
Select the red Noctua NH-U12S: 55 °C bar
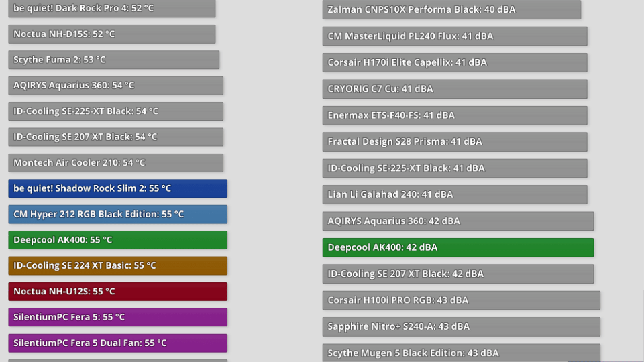[x=118, y=292]
